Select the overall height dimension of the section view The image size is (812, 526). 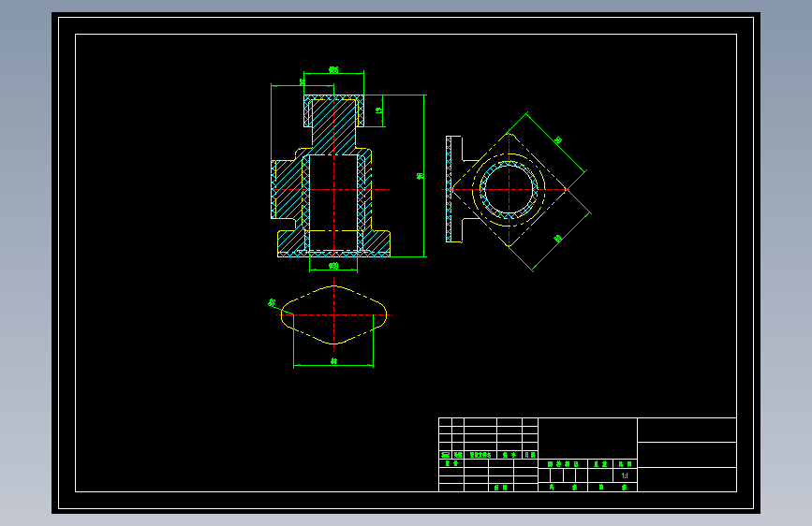click(x=420, y=176)
